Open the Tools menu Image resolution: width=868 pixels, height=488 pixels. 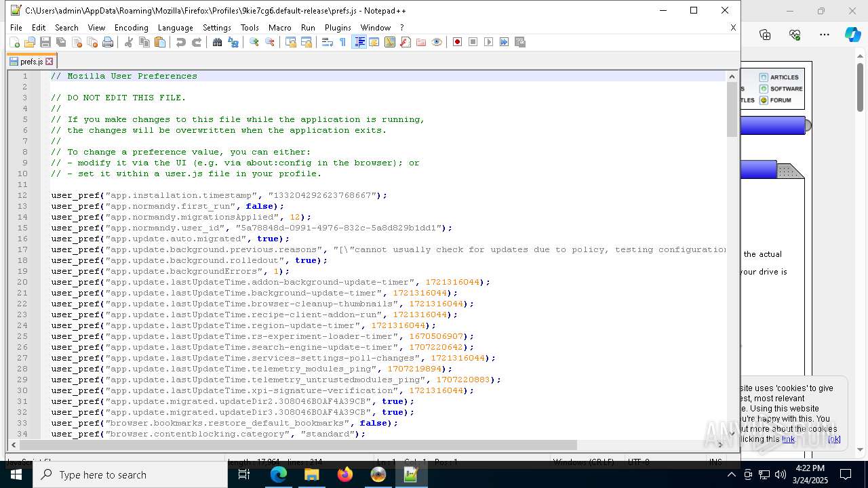coord(250,28)
